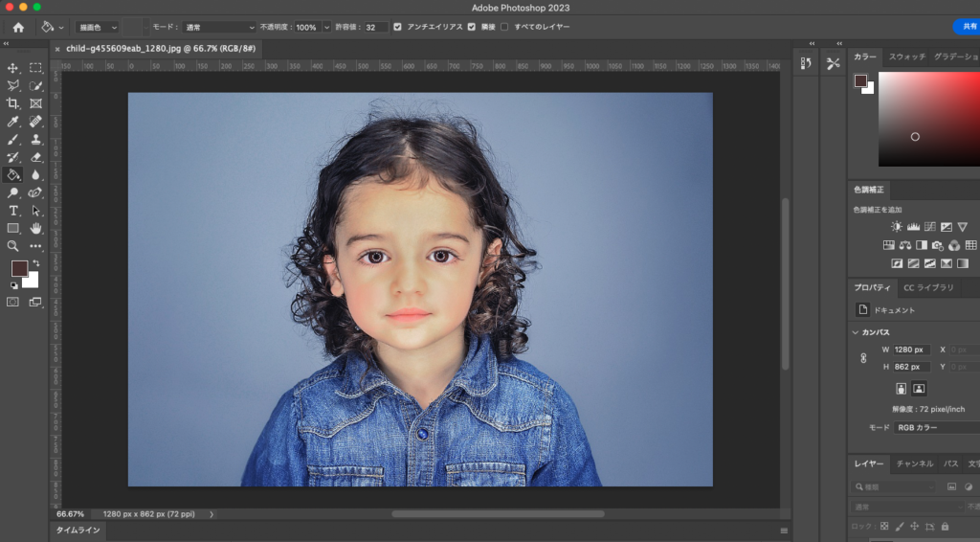The image size is (980, 542).
Task: Select the Blur droplet tool
Action: (35, 175)
